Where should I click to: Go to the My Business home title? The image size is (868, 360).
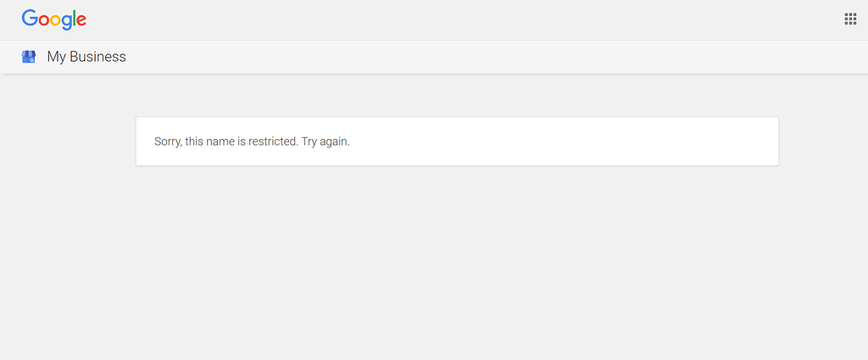point(86,57)
